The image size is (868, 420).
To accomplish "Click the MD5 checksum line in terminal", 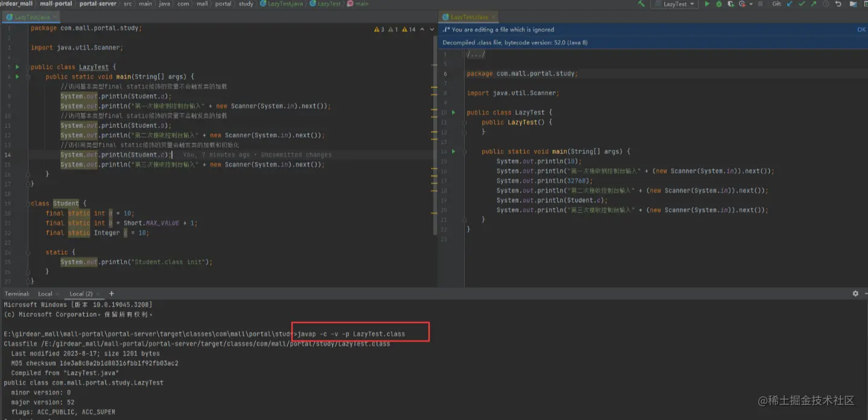I will [x=95, y=363].
